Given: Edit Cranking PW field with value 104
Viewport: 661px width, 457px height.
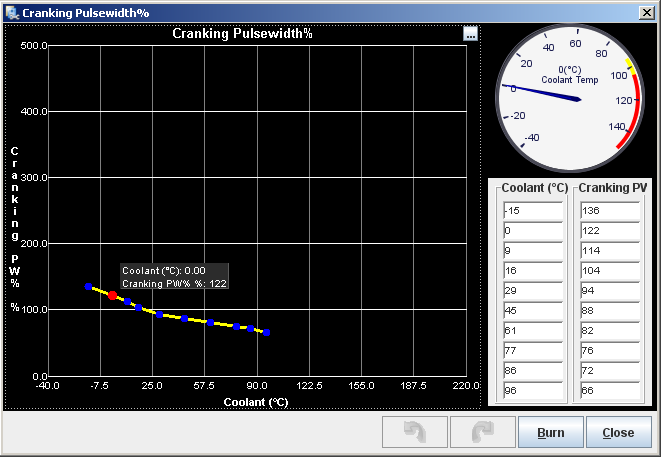Looking at the screenshot, I should click(x=610, y=271).
